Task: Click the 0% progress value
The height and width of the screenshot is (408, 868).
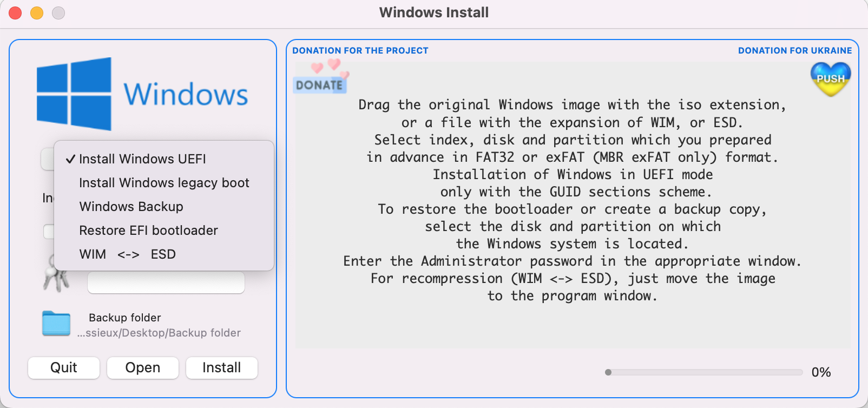Action: tap(821, 372)
